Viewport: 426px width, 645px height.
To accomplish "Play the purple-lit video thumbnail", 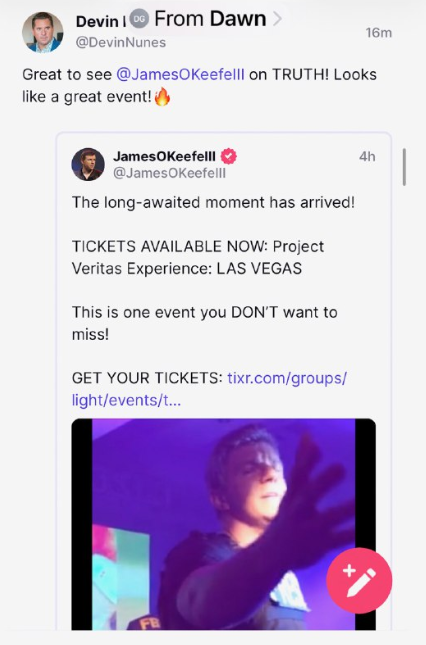I will pyautogui.click(x=223, y=524).
